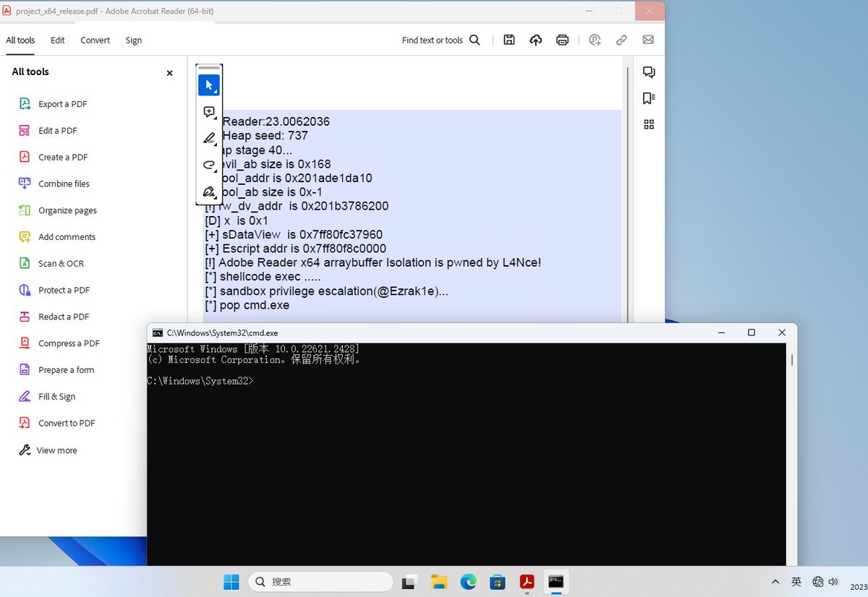The image size is (868, 597).
Task: Save the file with the floppy disk icon
Action: 509,40
